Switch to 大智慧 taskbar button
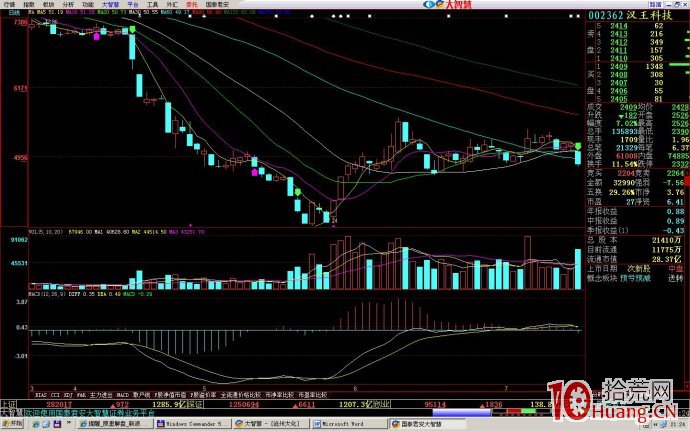This screenshot has width=690, height=431. coord(270,424)
